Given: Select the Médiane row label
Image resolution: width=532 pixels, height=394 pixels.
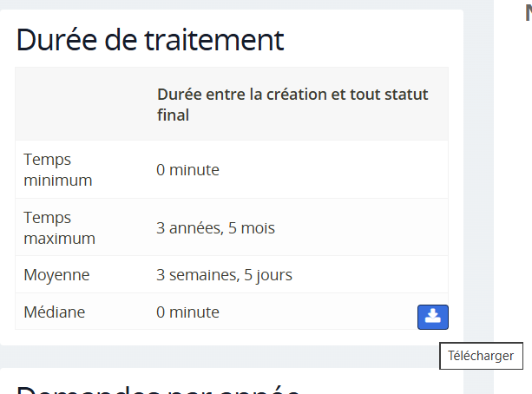Looking at the screenshot, I should 55,312.
